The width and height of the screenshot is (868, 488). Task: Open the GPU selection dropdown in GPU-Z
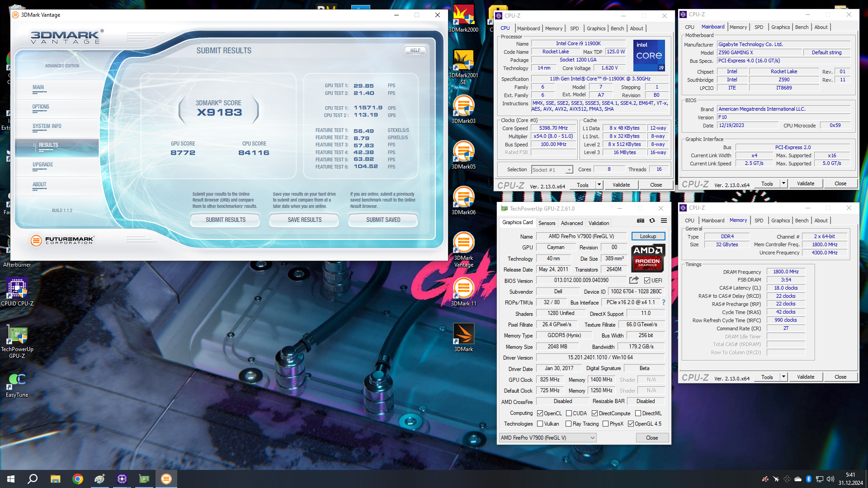point(547,437)
